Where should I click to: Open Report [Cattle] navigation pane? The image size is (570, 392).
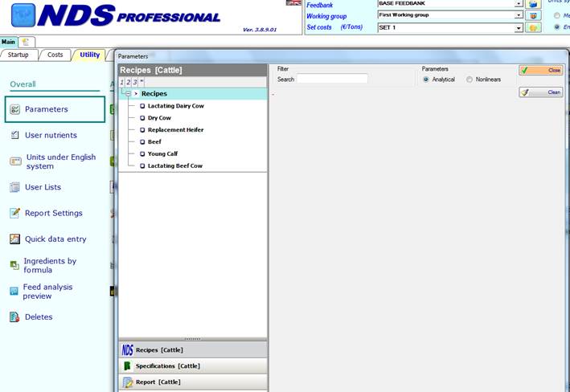(x=193, y=382)
